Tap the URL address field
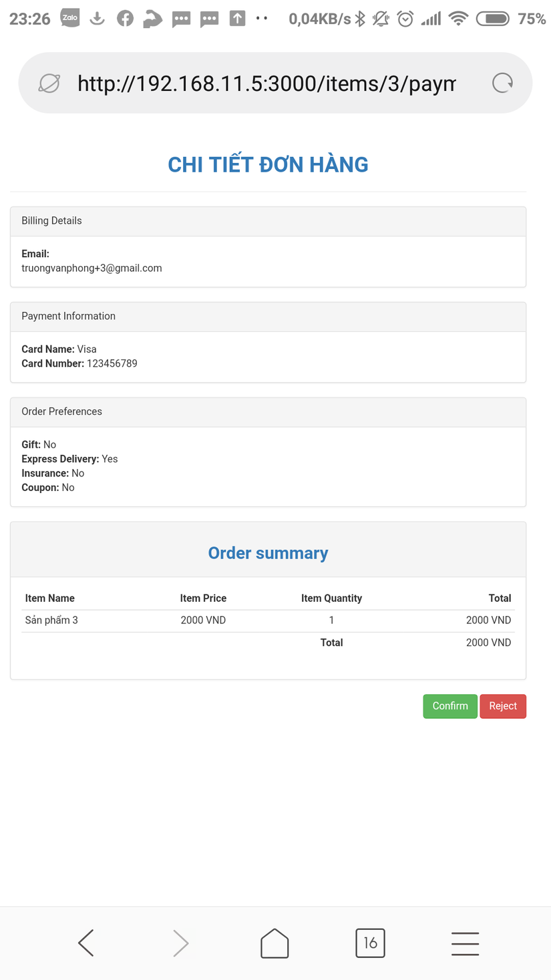 pos(266,84)
